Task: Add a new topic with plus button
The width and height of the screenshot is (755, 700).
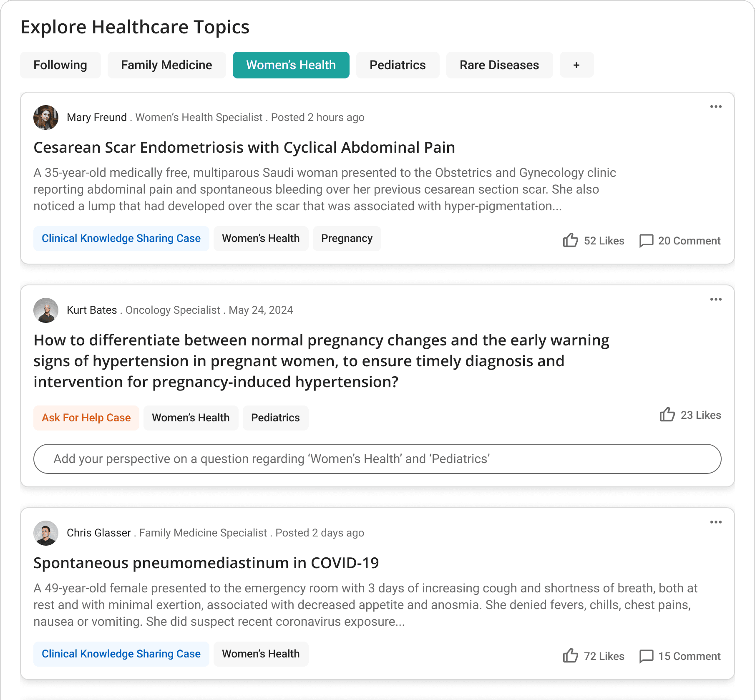Action: (x=576, y=65)
